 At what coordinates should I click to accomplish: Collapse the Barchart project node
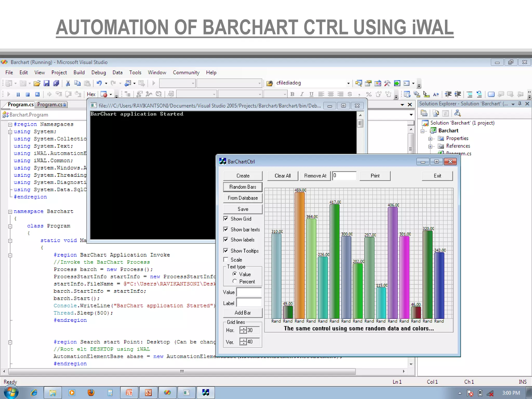point(423,131)
